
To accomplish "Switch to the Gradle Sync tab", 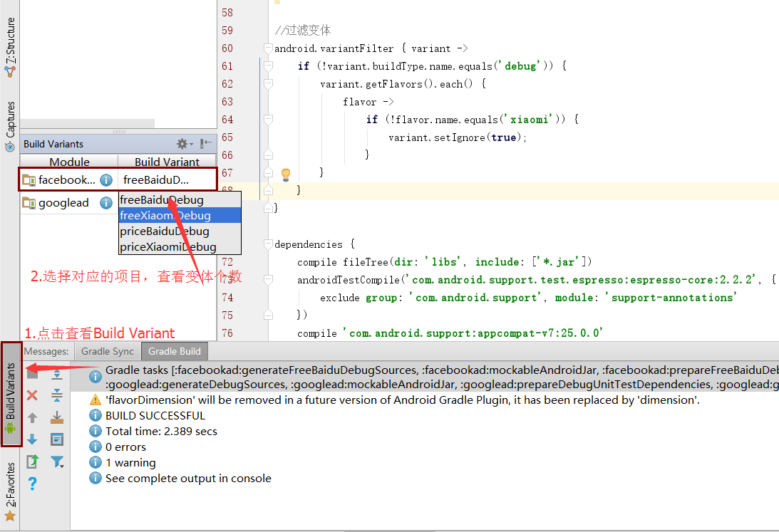I will 107,351.
